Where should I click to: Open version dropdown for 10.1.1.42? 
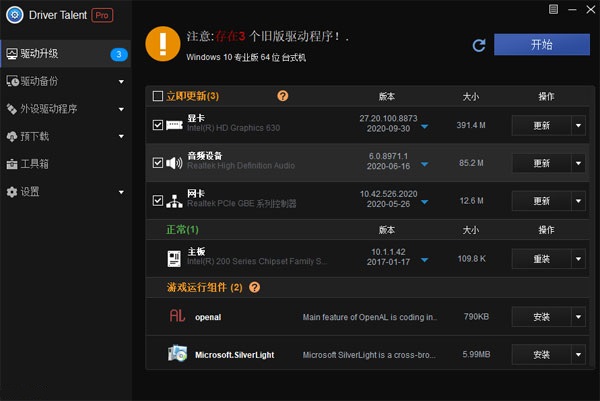click(x=424, y=260)
